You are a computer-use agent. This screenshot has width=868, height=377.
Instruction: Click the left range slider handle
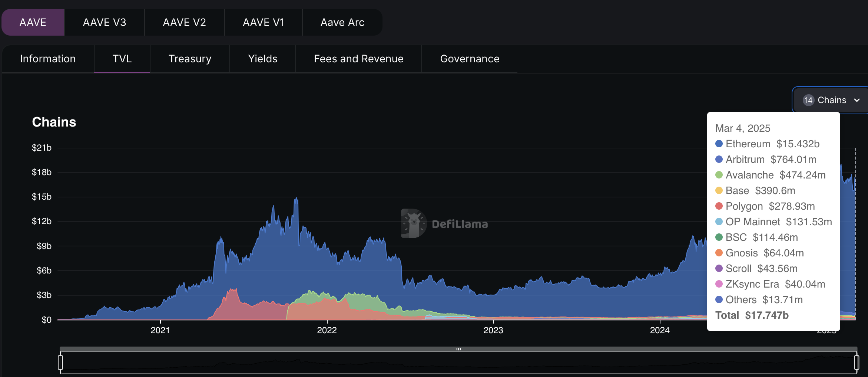coord(60,362)
